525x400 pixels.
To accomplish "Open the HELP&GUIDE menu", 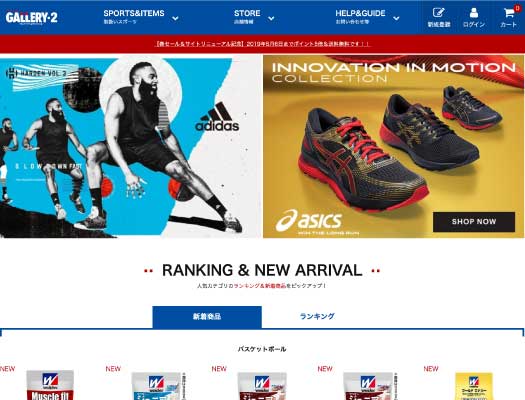I will coord(360,17).
